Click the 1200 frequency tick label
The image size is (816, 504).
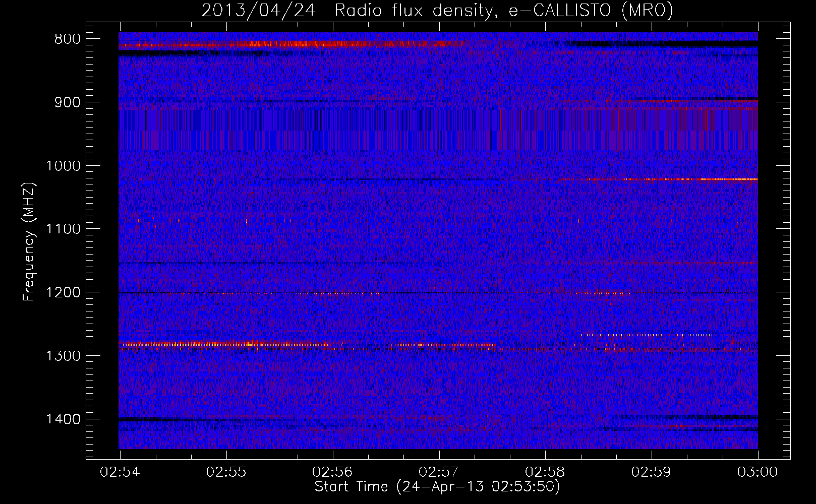63,293
